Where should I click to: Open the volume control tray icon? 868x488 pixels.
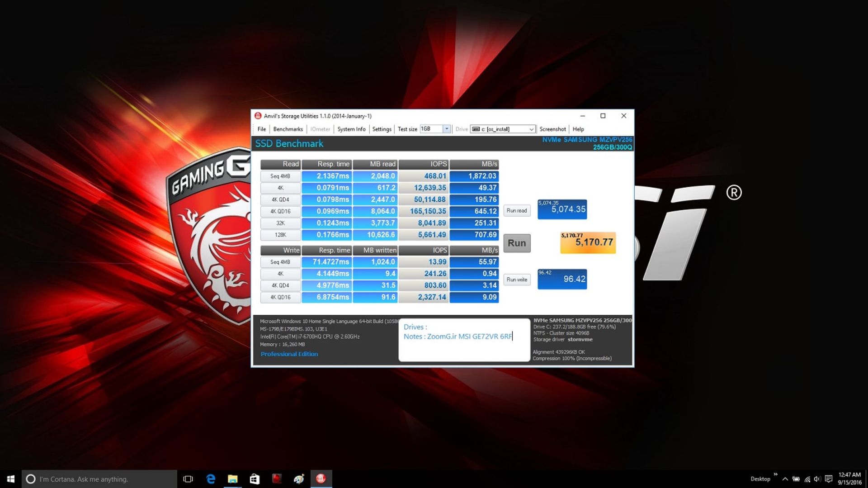pyautogui.click(x=817, y=479)
